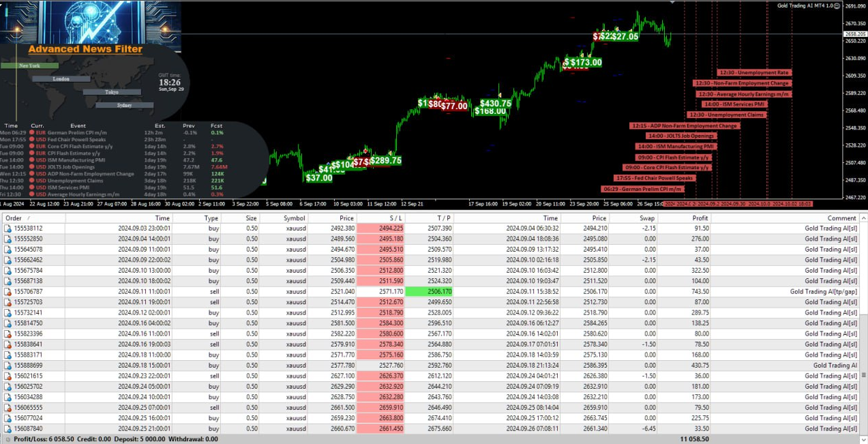Screen dimensions: 868x444
Task: Click the Sydney session bar
Action: tap(124, 105)
